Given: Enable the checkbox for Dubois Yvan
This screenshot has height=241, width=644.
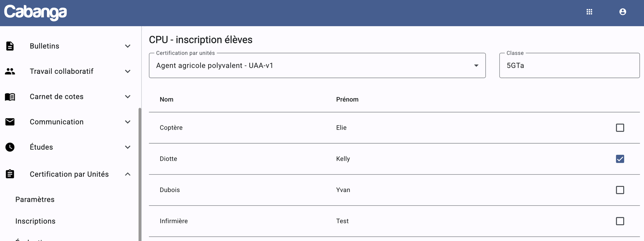Looking at the screenshot, I should point(620,190).
